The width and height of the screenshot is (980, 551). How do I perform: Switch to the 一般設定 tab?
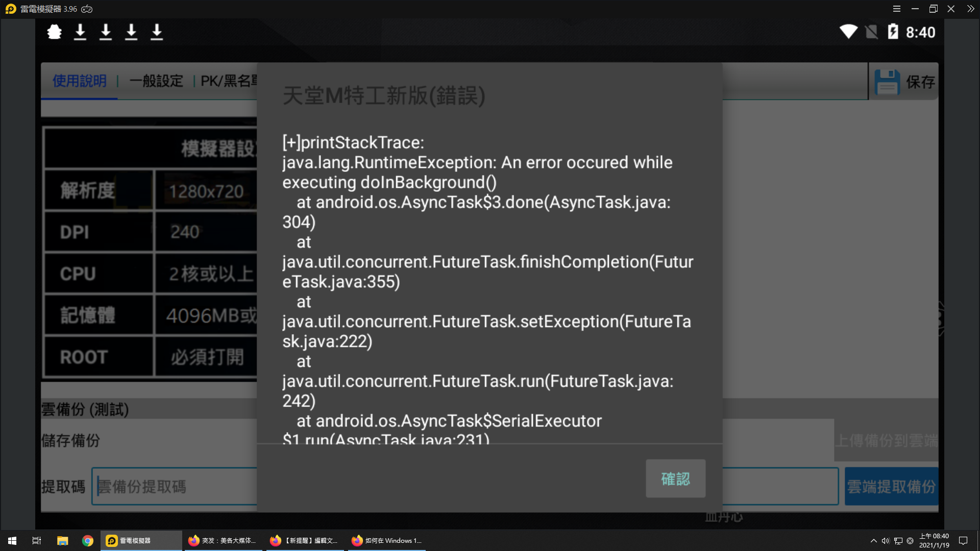pyautogui.click(x=156, y=81)
